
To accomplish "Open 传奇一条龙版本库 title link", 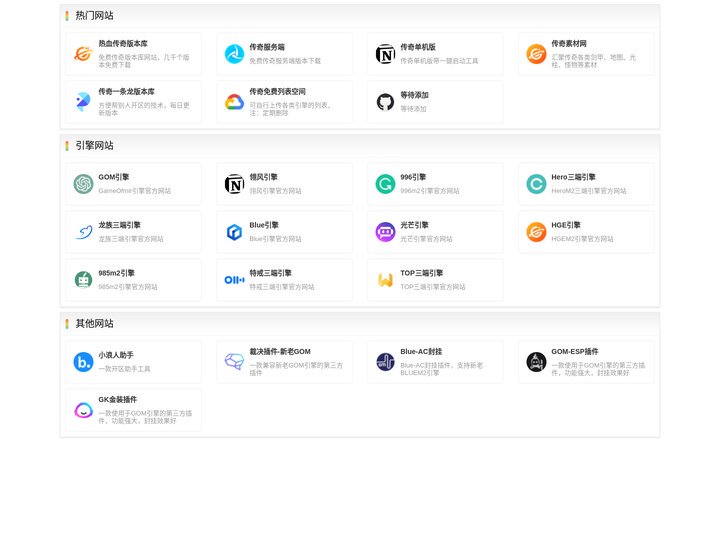I will [126, 91].
